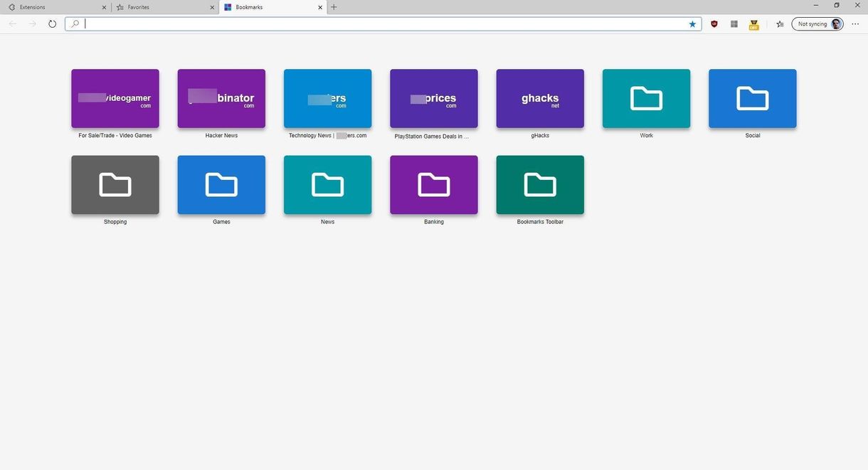The height and width of the screenshot is (470, 868).
Task: Reload the current page
Action: coord(53,23)
